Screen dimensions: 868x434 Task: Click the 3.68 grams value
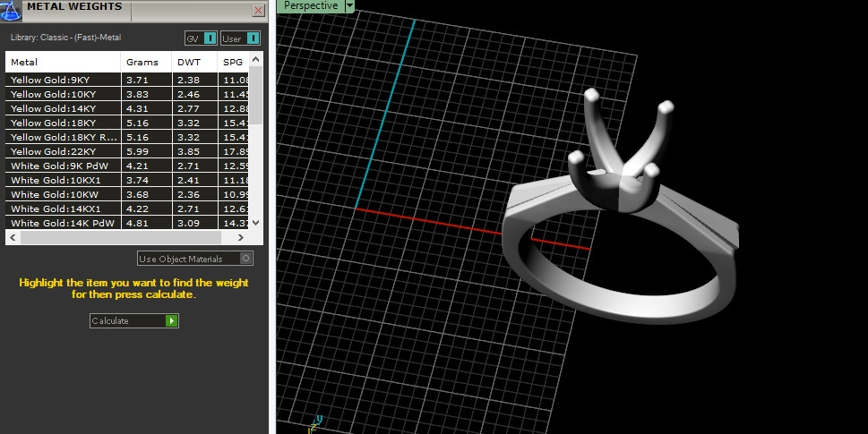click(x=137, y=194)
